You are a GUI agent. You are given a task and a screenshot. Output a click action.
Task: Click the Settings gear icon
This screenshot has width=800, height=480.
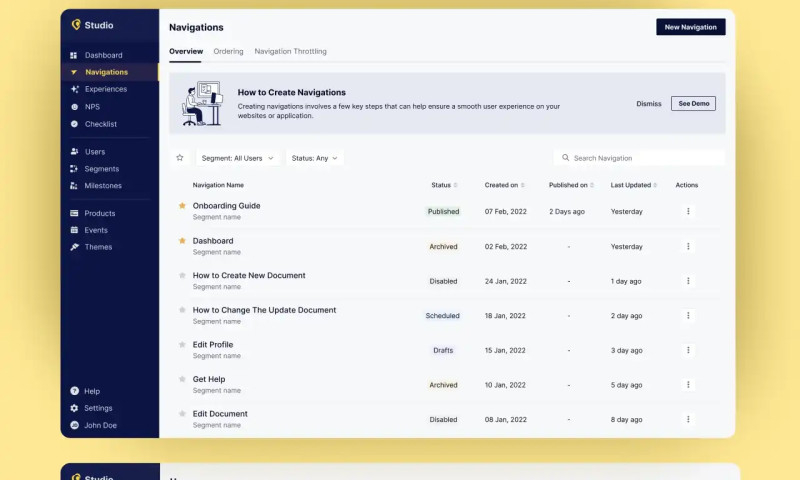(74, 408)
